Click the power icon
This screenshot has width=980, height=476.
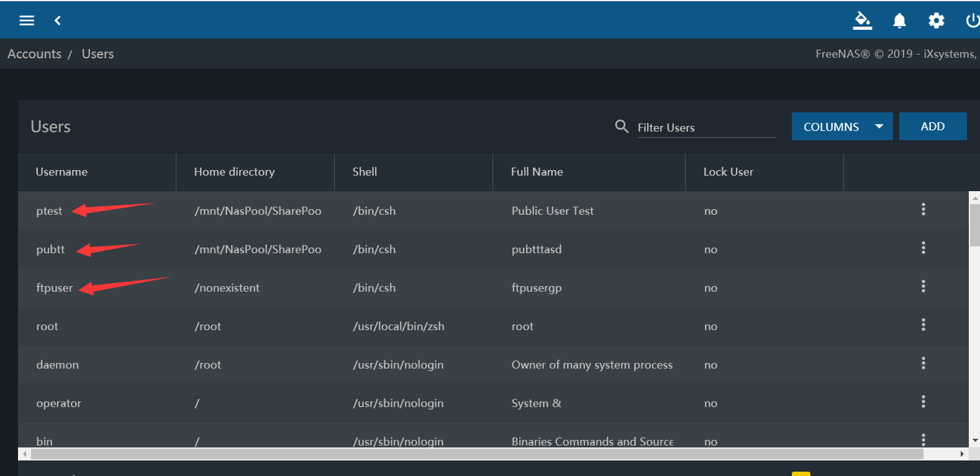(972, 20)
